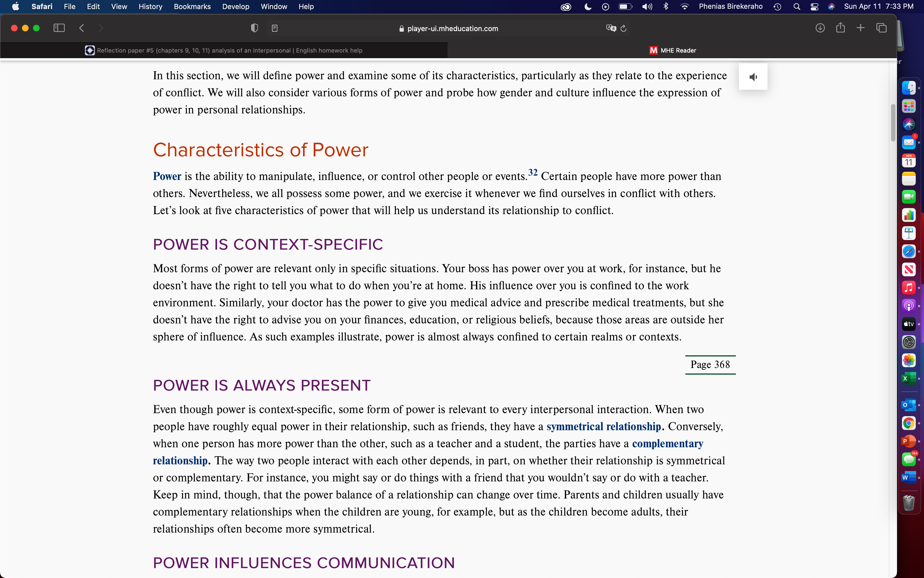Reload the current page
924x578 pixels.
(623, 28)
